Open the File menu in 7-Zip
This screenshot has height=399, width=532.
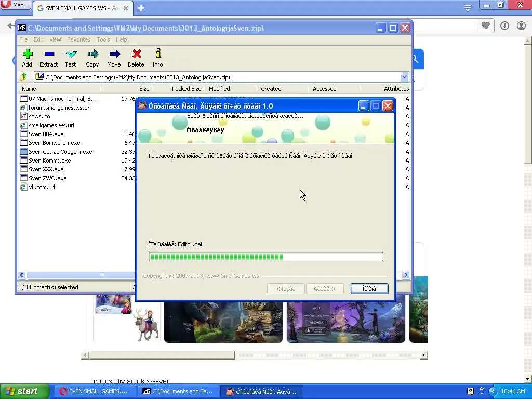coord(23,39)
